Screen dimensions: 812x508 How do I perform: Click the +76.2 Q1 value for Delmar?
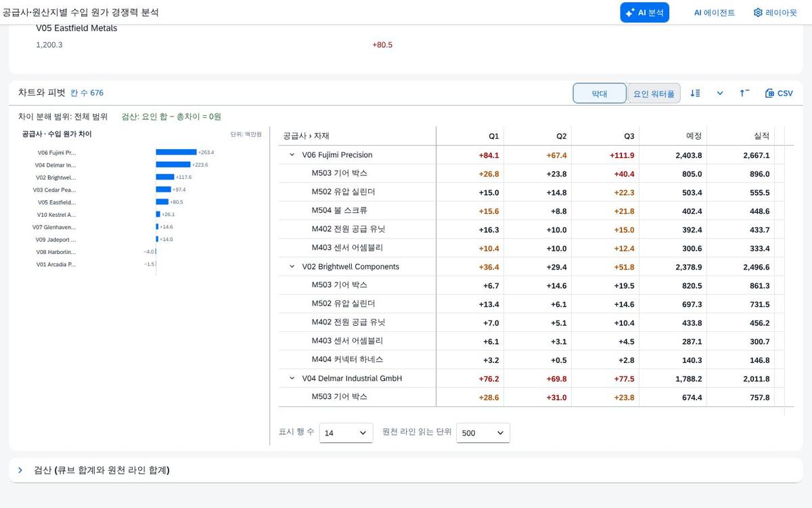(x=489, y=379)
